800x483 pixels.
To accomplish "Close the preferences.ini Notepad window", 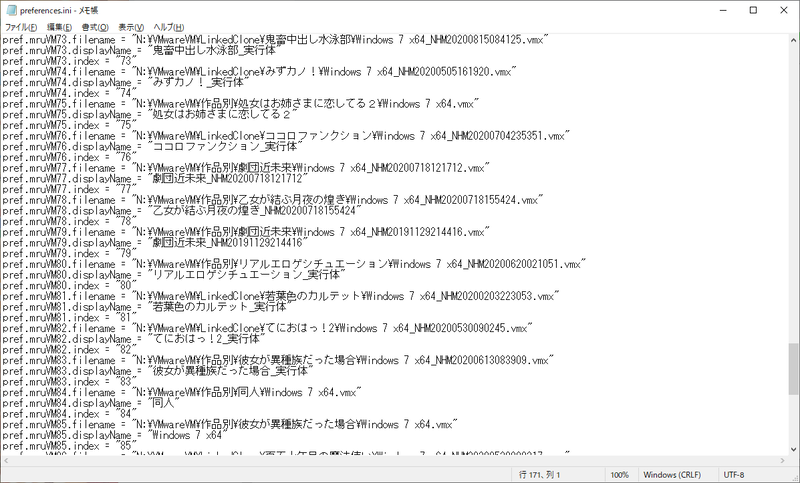I will click(784, 10).
